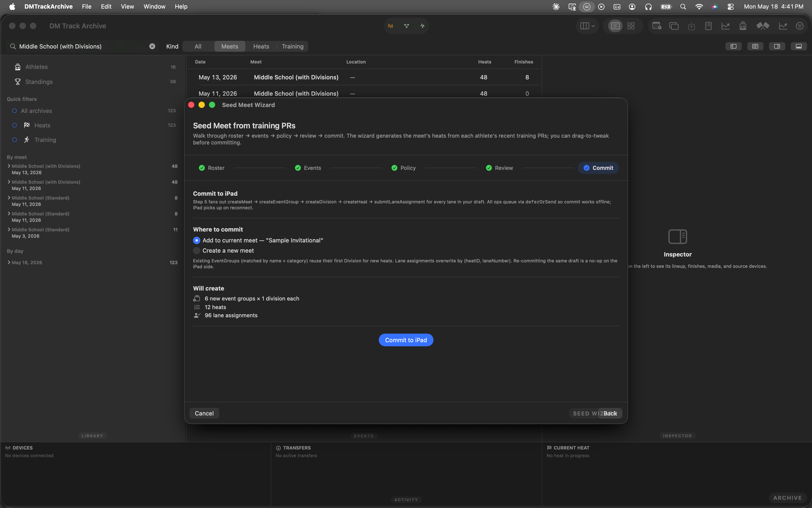Switch to list view mode
Image resolution: width=812 pixels, height=508 pixels.
[x=615, y=26]
